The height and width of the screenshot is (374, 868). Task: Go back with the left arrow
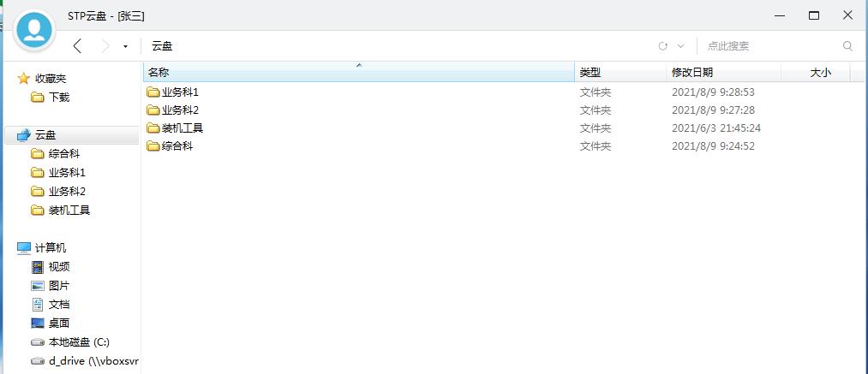77,46
